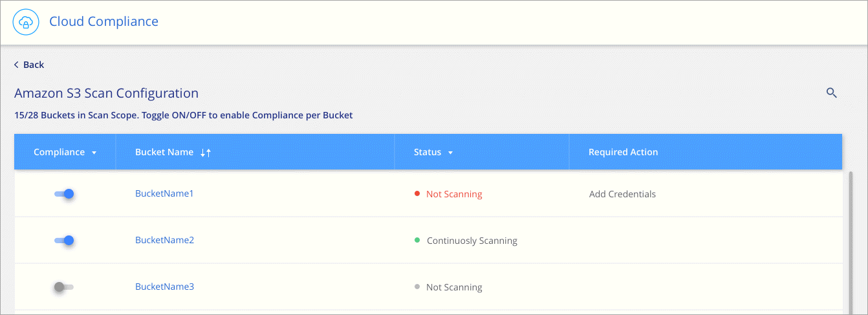Click the 15/28 Buckets in Scan Scope text
Image resolution: width=868 pixels, height=315 pixels.
pyautogui.click(x=183, y=115)
